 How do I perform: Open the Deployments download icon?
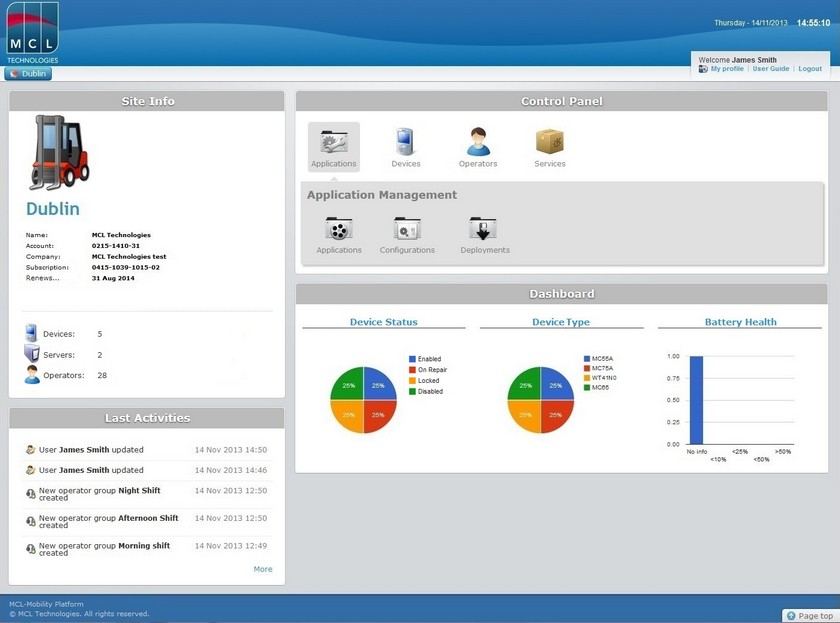click(483, 229)
